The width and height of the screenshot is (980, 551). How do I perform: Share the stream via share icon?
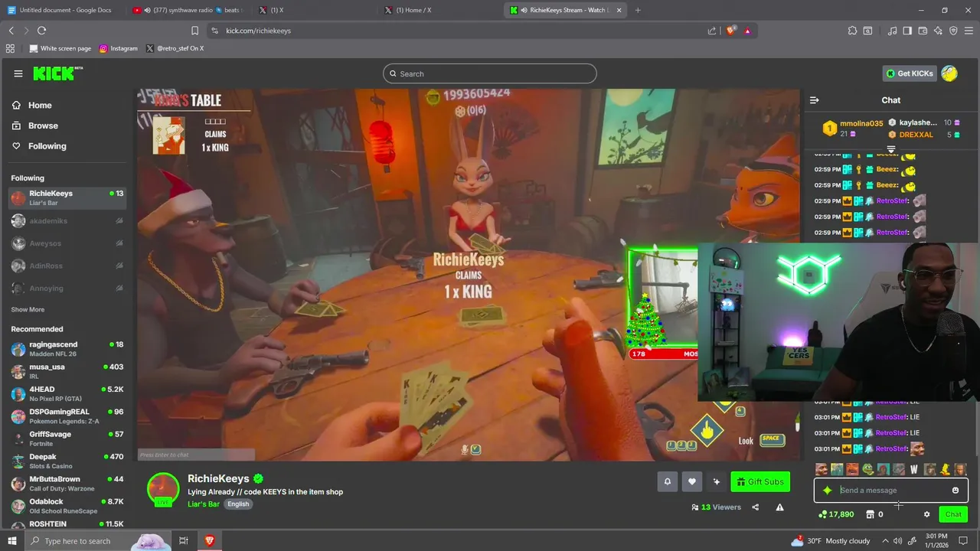tap(755, 507)
